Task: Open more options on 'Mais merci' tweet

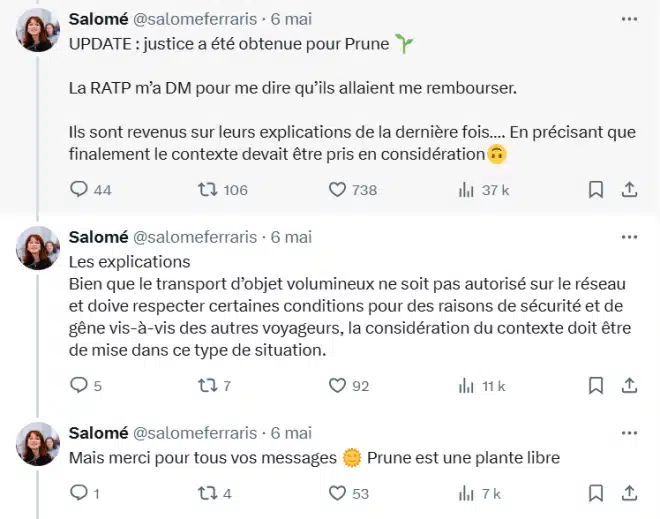Action: coord(629,433)
